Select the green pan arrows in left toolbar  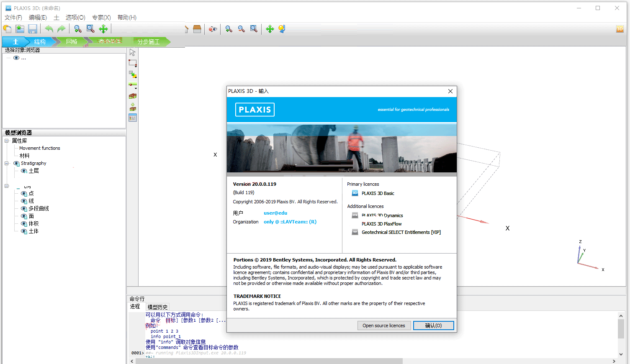tap(103, 29)
